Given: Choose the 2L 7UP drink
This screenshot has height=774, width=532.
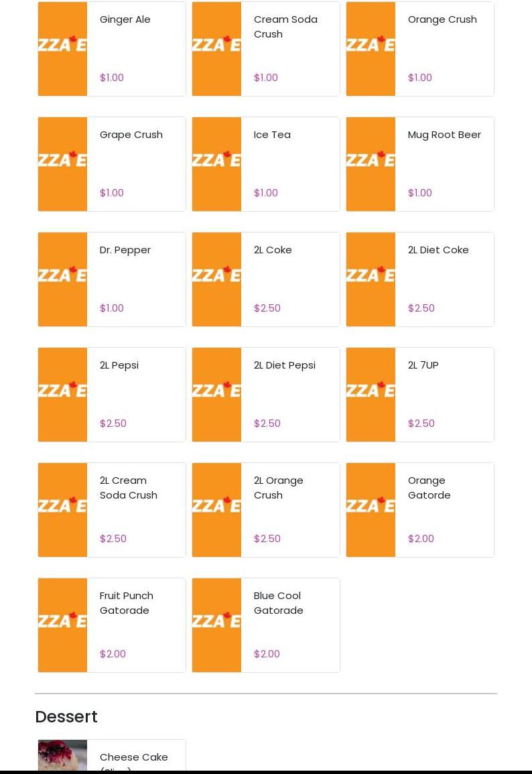Looking at the screenshot, I should pos(420,395).
